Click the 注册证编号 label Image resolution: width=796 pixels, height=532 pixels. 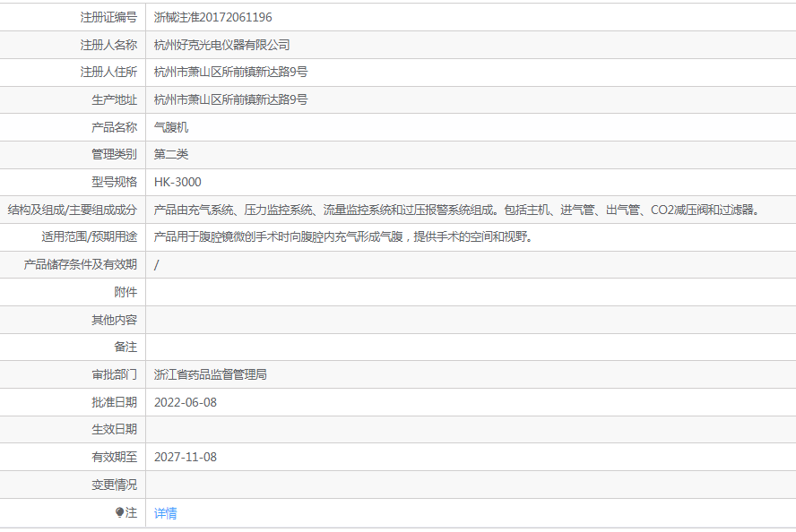(x=108, y=17)
